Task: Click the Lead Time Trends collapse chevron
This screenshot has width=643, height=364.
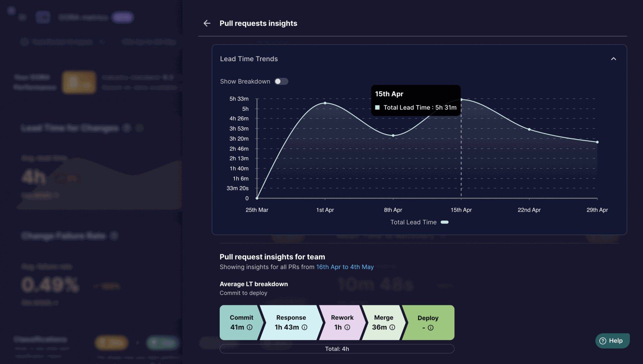Action: [x=614, y=59]
